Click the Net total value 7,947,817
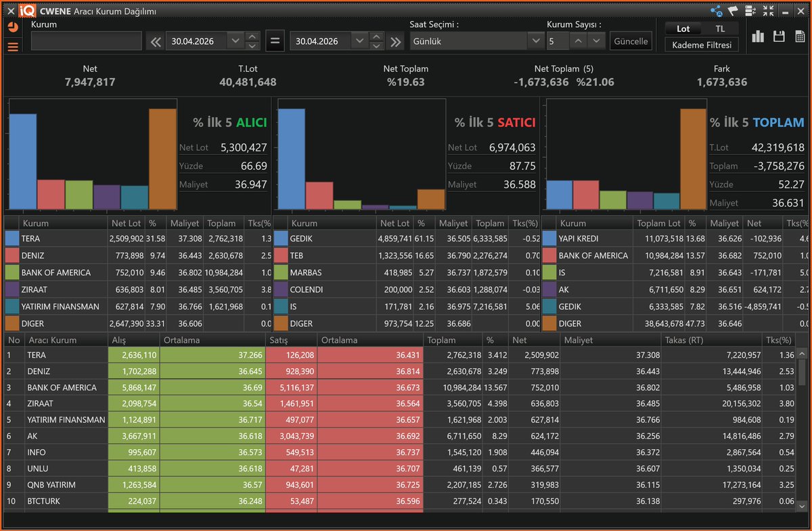 90,82
